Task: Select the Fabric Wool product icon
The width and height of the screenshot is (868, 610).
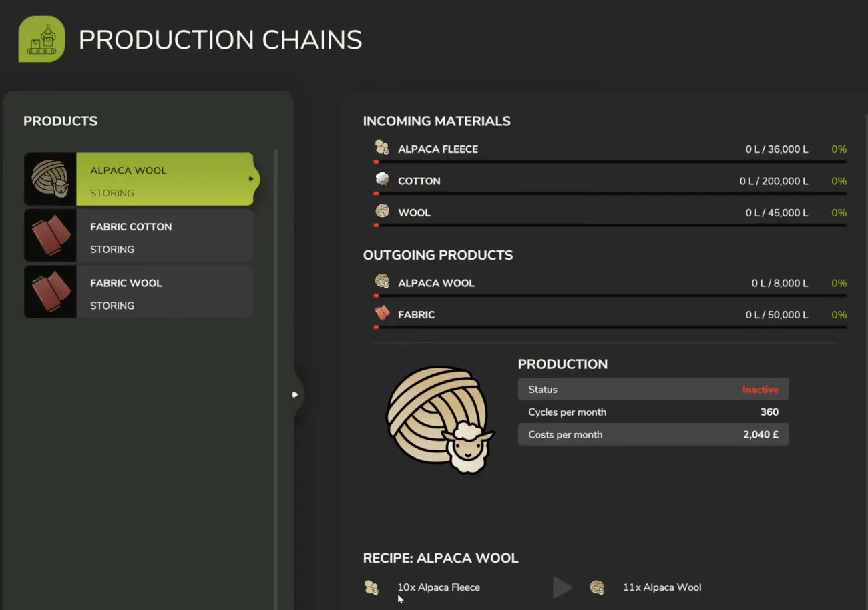Action: pyautogui.click(x=50, y=292)
